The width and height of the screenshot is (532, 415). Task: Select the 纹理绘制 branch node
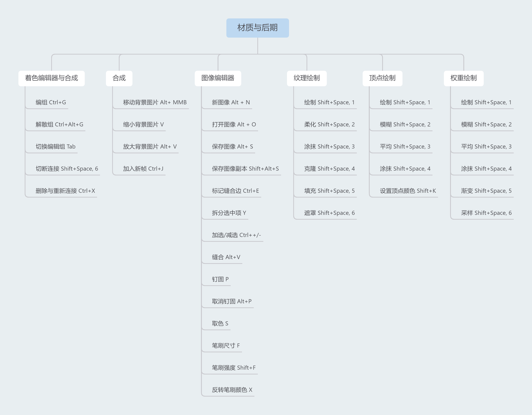307,78
